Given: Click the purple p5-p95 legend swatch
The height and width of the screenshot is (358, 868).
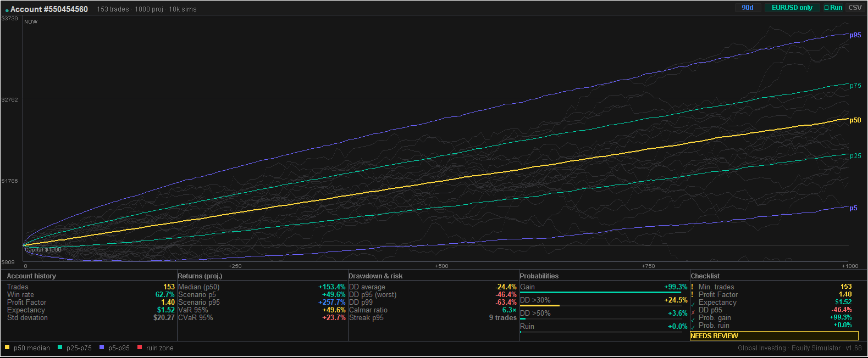Looking at the screenshot, I should [102, 347].
